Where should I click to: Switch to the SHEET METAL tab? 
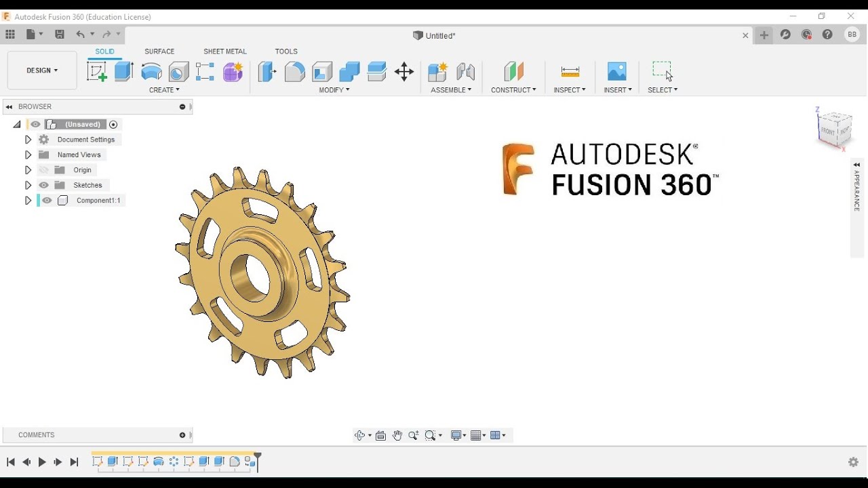point(225,52)
